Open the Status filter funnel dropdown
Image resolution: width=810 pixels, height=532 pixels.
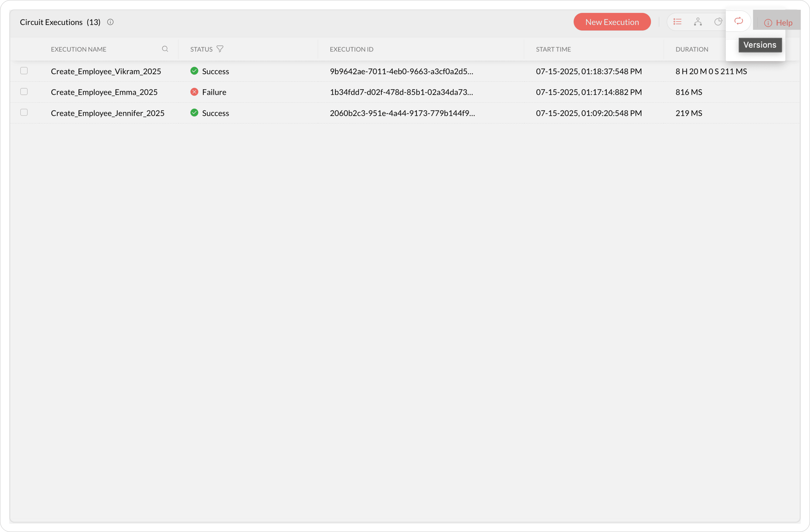(x=220, y=49)
